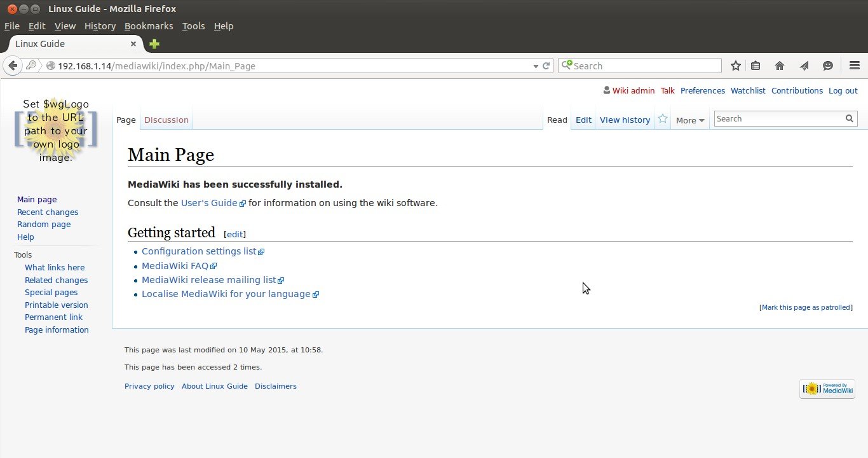Open MediaWiki FAQ link
868x458 pixels.
(x=179, y=266)
